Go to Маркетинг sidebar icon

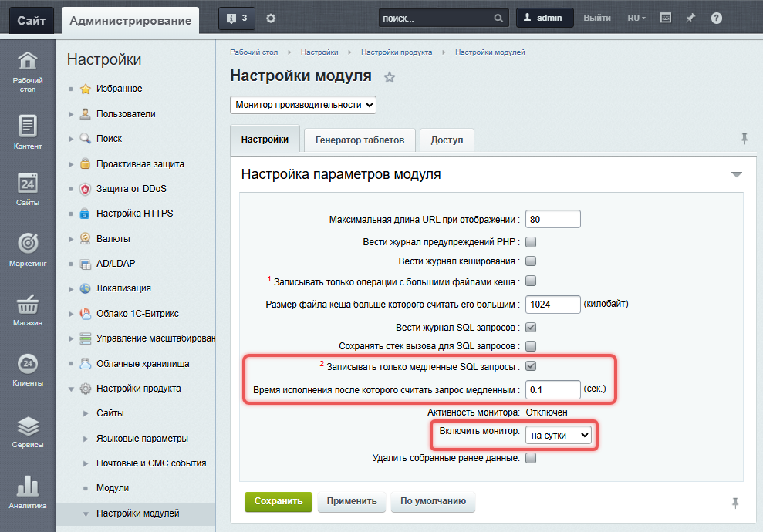click(x=28, y=248)
